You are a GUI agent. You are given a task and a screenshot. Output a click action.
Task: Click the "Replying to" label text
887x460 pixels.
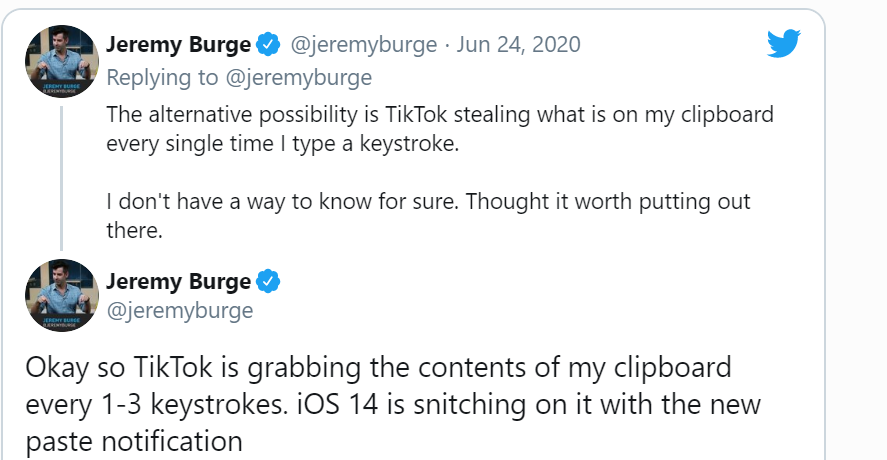pos(162,78)
